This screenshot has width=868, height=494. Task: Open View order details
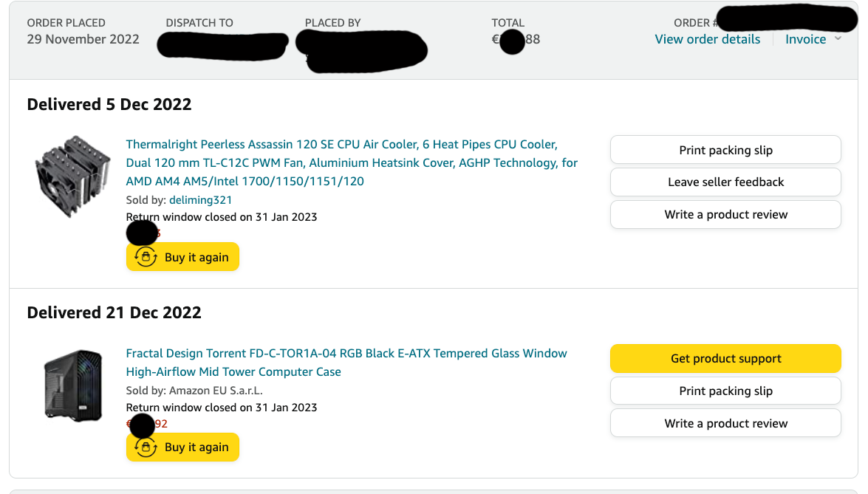(707, 39)
